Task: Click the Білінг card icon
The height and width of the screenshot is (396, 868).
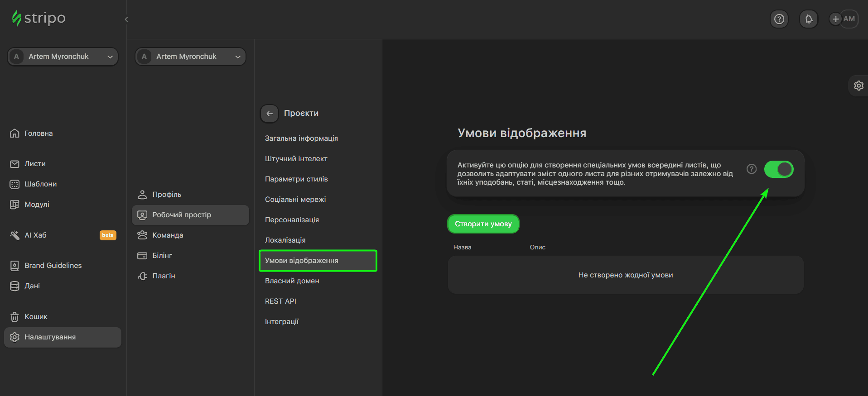Action: [x=142, y=256]
